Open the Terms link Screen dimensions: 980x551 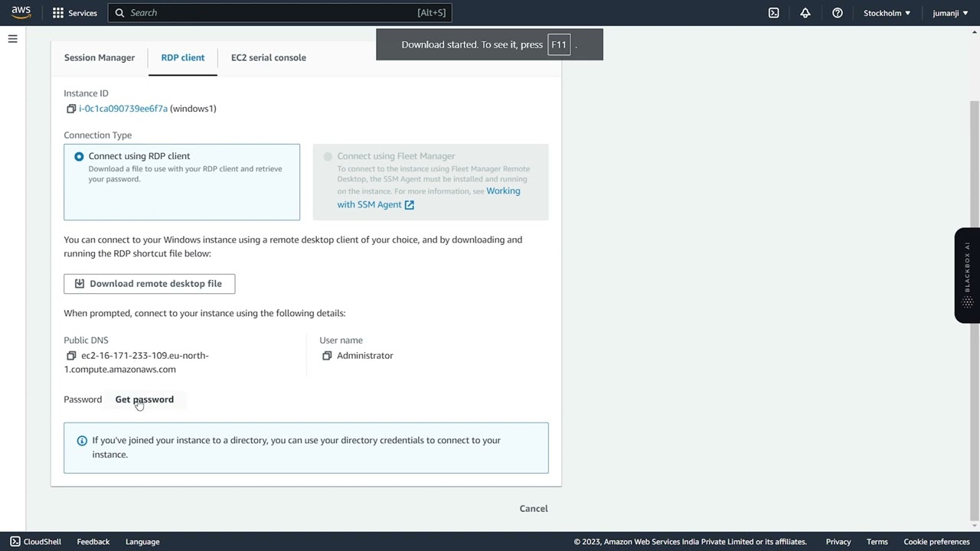pos(877,542)
